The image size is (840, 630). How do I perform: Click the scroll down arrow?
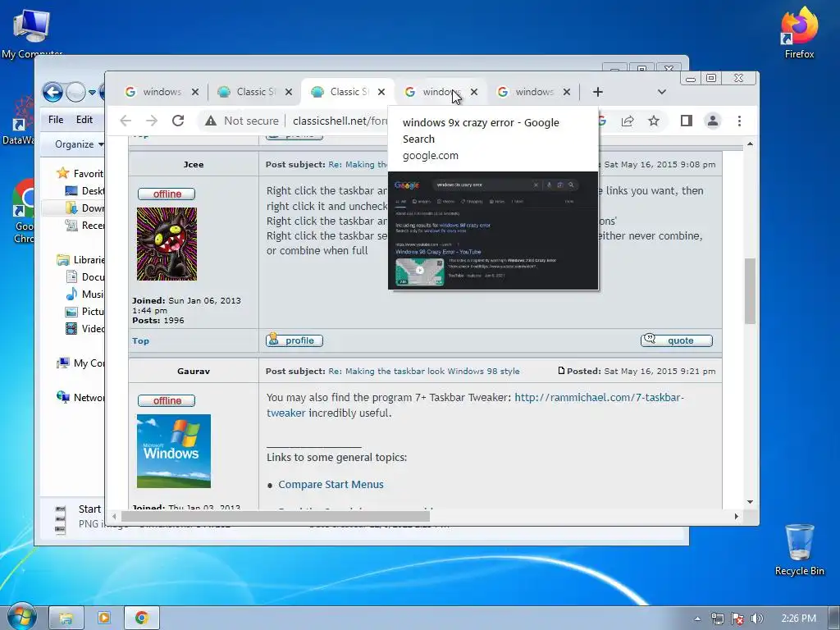tap(750, 502)
